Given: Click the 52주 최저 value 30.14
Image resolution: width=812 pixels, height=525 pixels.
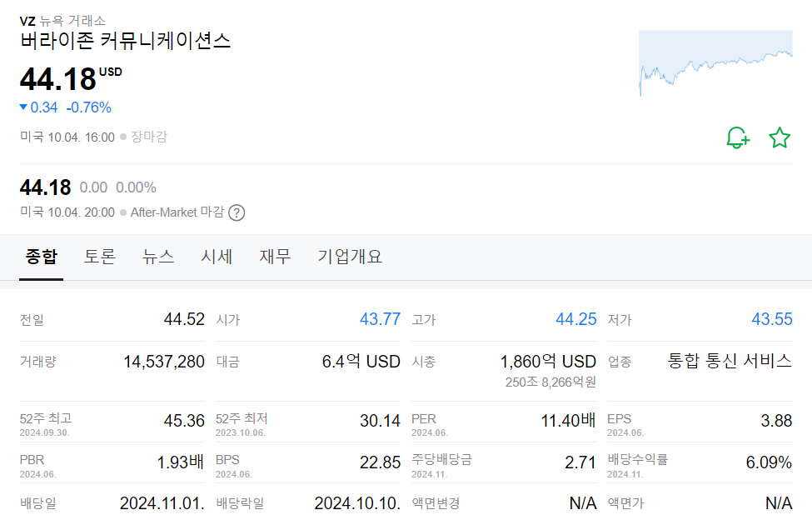Looking at the screenshot, I should click(x=380, y=421).
